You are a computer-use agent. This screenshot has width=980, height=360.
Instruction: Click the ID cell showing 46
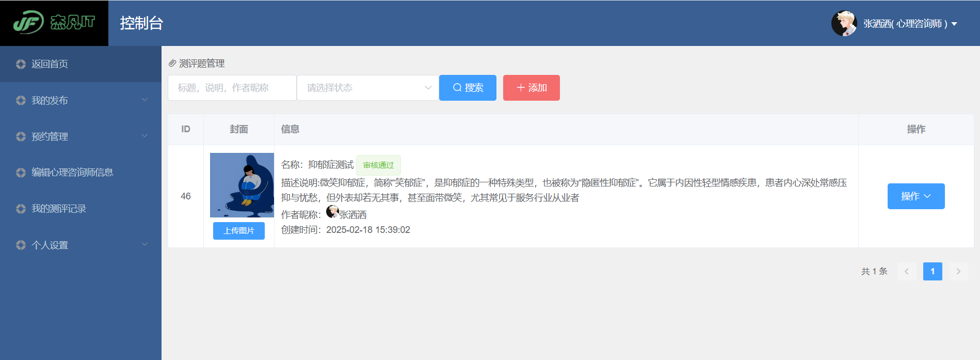pyautogui.click(x=186, y=196)
